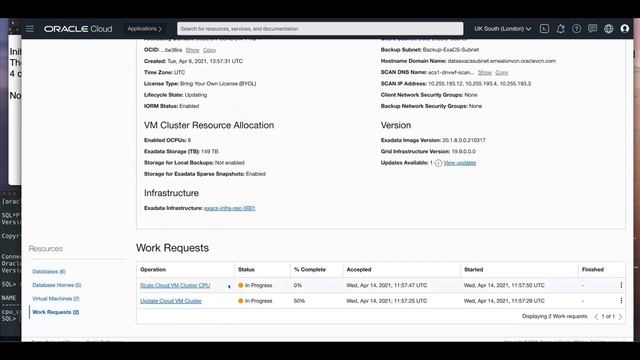The height and width of the screenshot is (360, 640).
Task: Copy the SCAN DNS Name
Action: tap(502, 72)
